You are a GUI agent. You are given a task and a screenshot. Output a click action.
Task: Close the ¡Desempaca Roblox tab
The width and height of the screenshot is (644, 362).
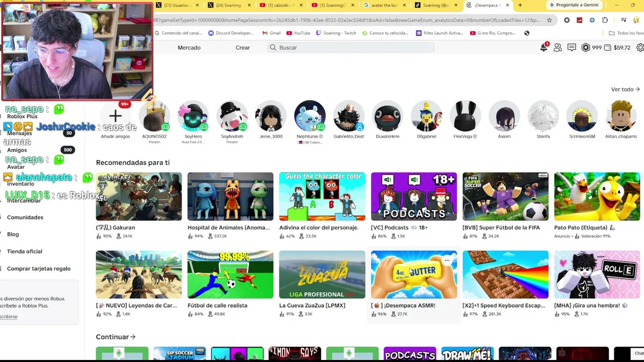[x=507, y=5]
